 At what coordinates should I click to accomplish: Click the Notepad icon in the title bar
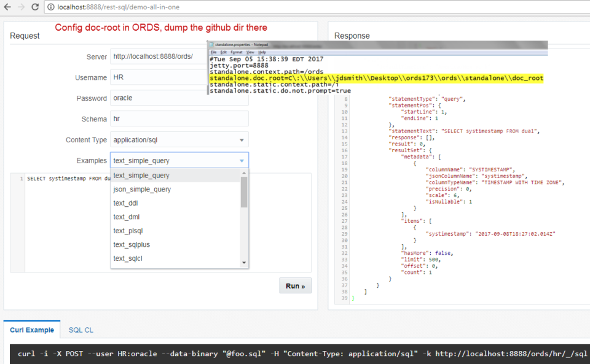tap(211, 45)
